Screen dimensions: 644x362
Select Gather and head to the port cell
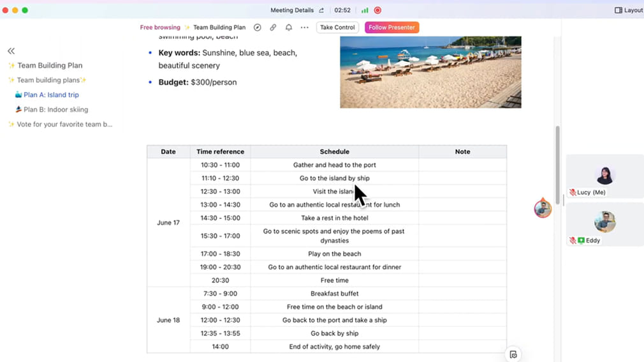335,165
